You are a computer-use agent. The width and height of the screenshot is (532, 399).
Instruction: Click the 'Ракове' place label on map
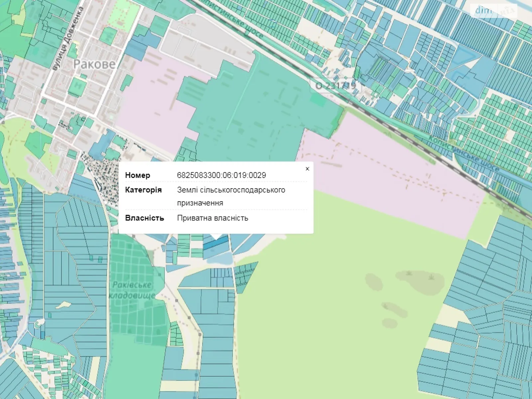pos(94,64)
